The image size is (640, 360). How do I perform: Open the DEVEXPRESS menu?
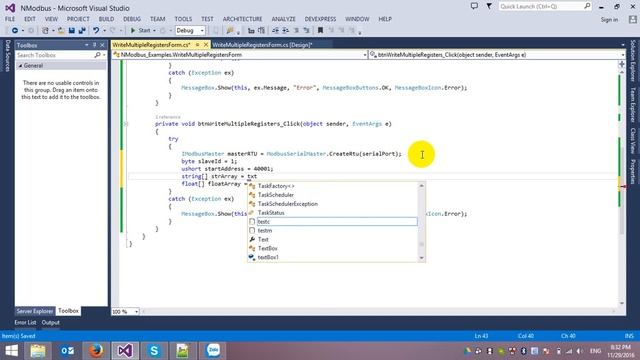[x=320, y=19]
